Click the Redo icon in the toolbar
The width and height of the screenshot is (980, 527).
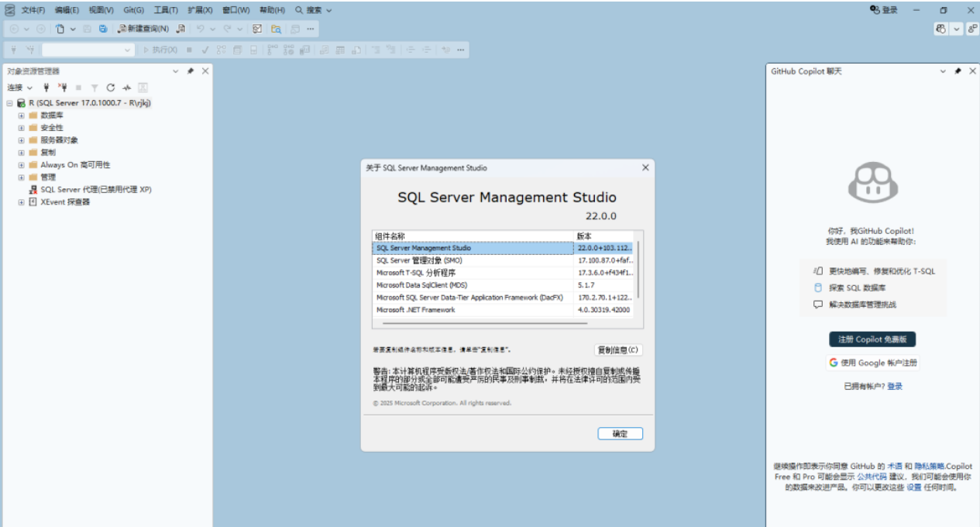227,29
